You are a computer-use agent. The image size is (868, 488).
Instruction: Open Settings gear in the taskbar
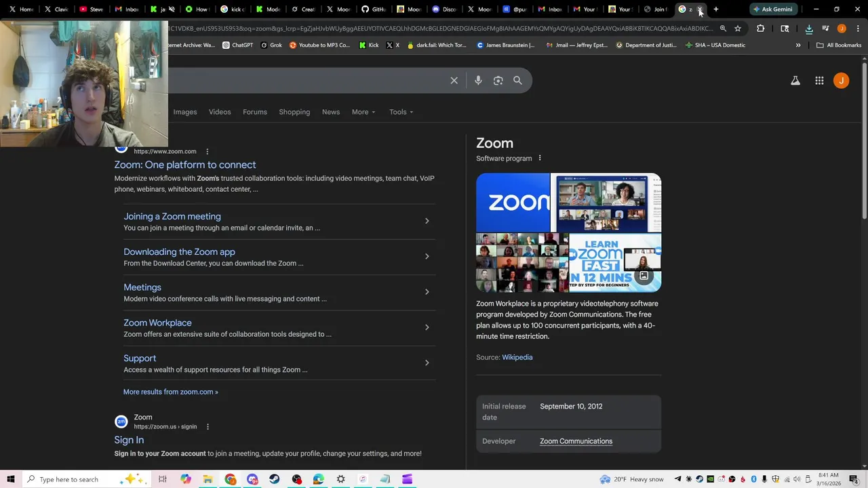pyautogui.click(x=340, y=479)
